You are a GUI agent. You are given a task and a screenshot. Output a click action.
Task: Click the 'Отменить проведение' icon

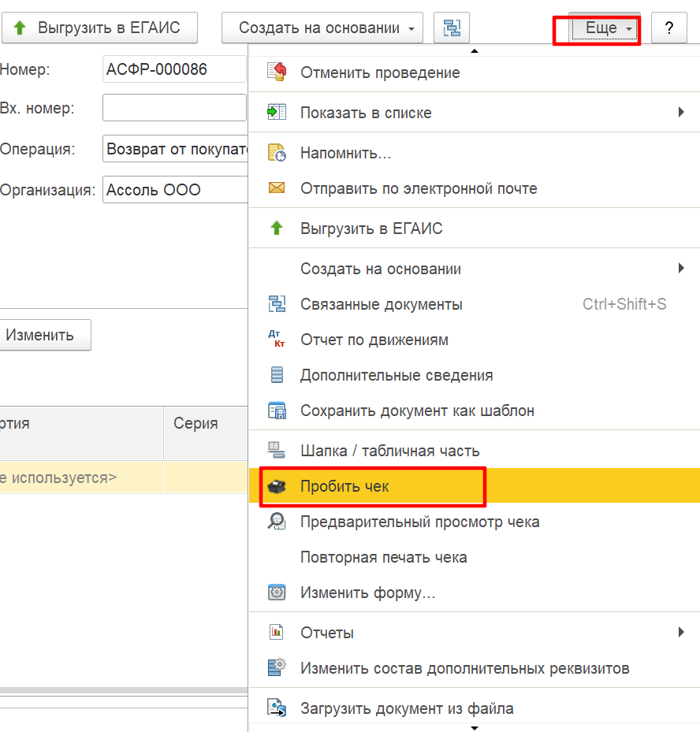click(277, 72)
